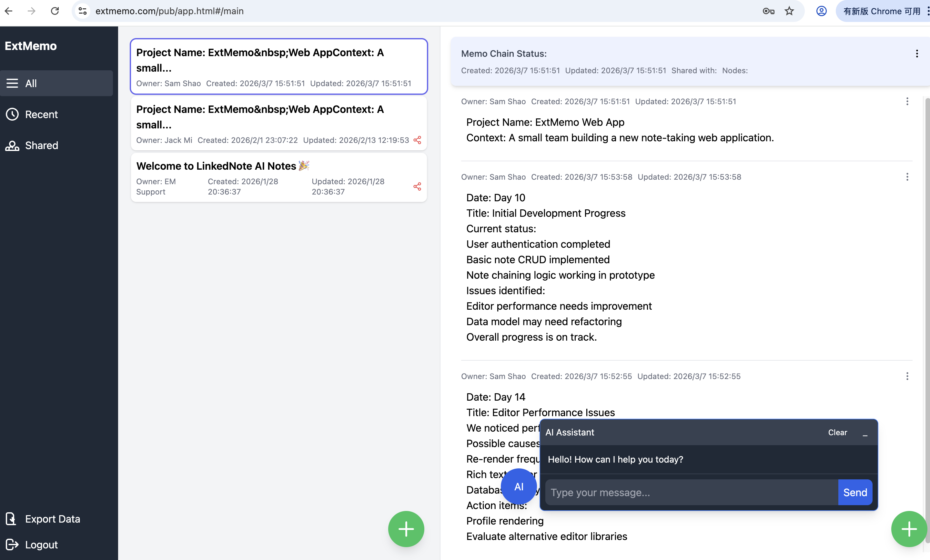The height and width of the screenshot is (560, 930).
Task: Click the ExtMemo logo text
Action: [31, 46]
